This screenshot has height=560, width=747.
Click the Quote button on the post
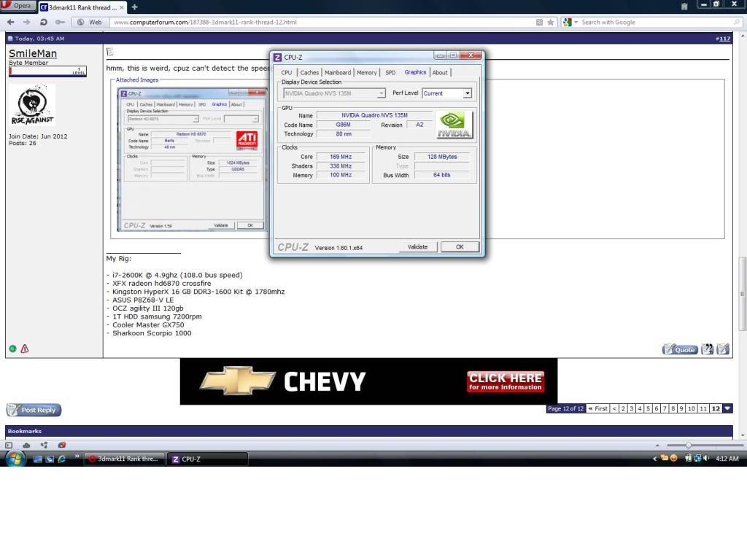tap(680, 349)
